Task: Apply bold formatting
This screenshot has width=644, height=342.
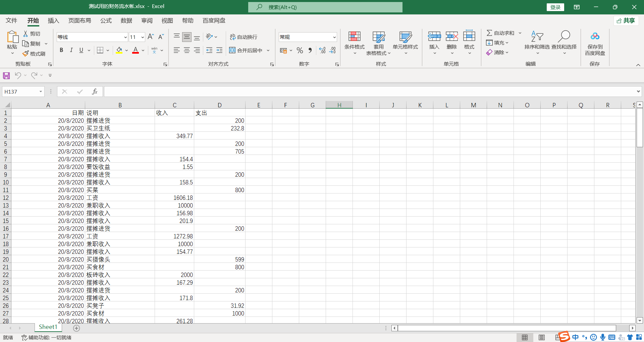Action: pyautogui.click(x=61, y=50)
